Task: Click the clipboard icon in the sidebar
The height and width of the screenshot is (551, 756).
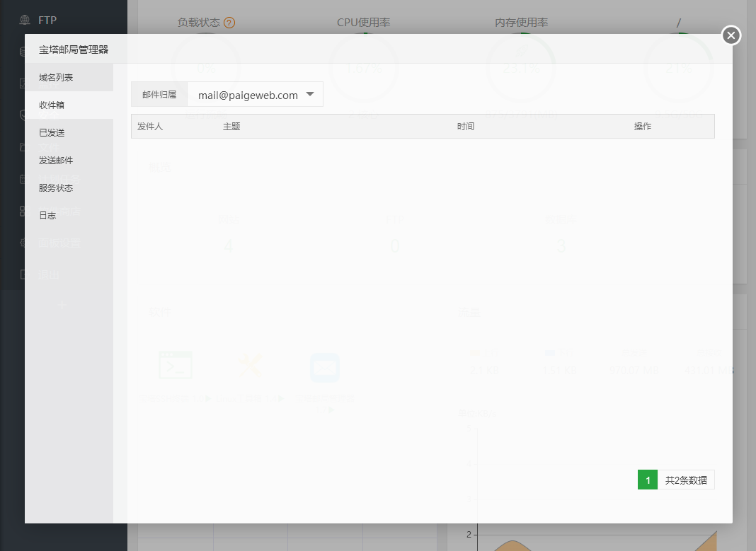Action: click(25, 178)
